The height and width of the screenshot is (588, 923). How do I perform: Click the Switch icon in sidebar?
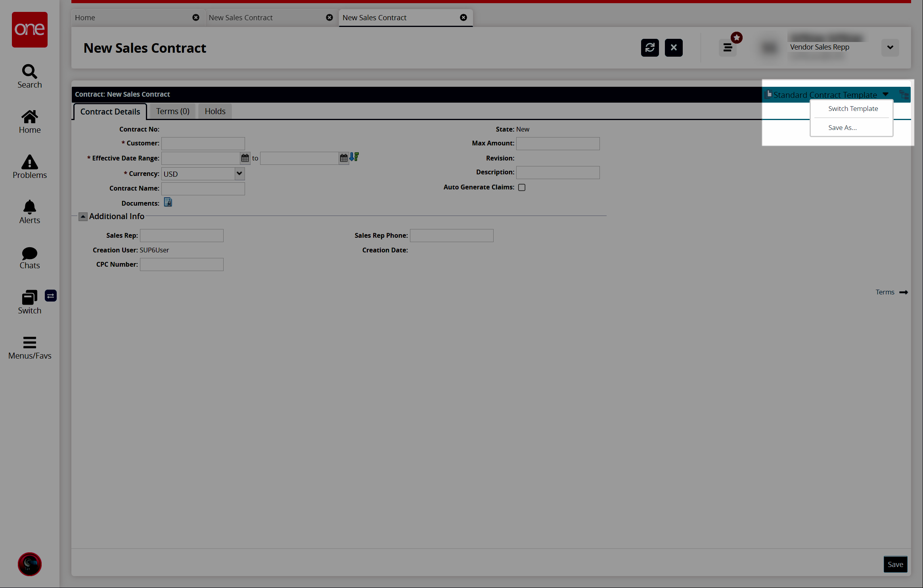pos(30,301)
